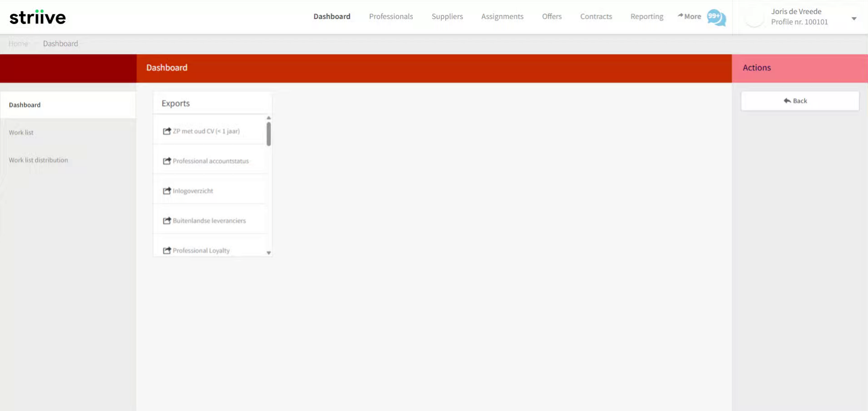Click export icon beside ZP met oud CV
The height and width of the screenshot is (411, 868).
(x=167, y=131)
